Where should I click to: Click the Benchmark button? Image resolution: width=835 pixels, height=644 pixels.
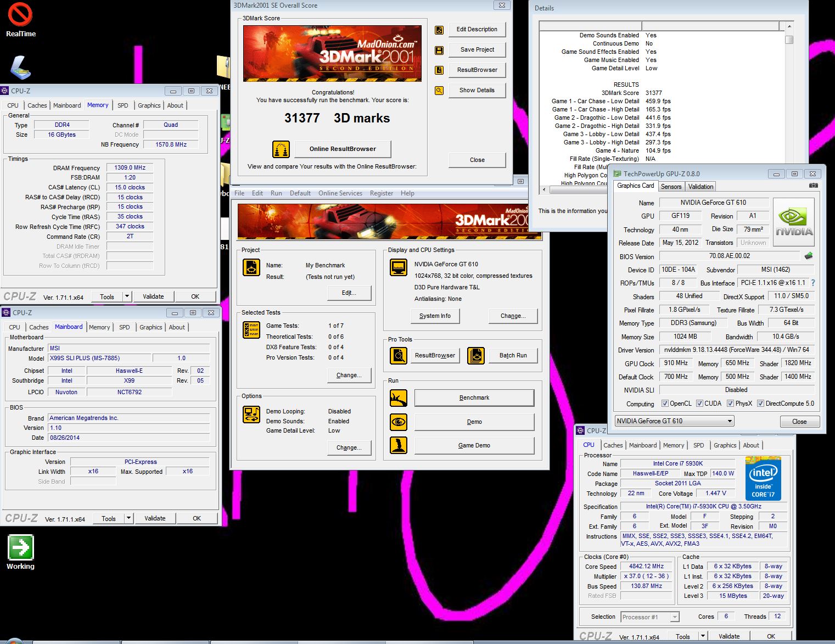(474, 398)
